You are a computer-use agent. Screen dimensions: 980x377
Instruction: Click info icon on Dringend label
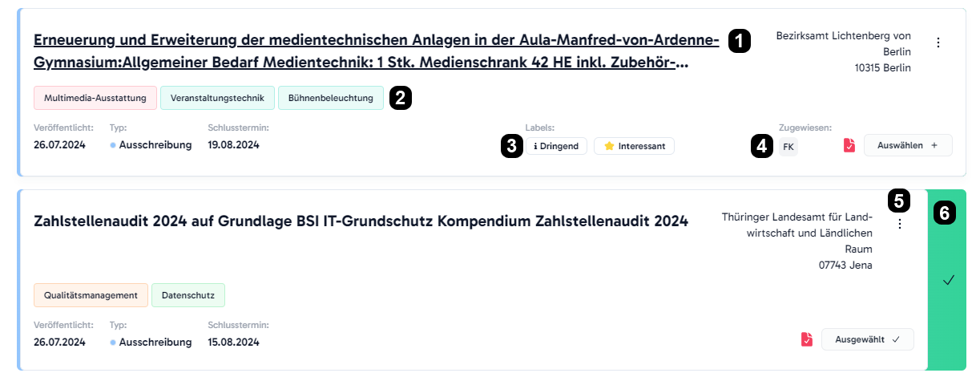(x=534, y=146)
